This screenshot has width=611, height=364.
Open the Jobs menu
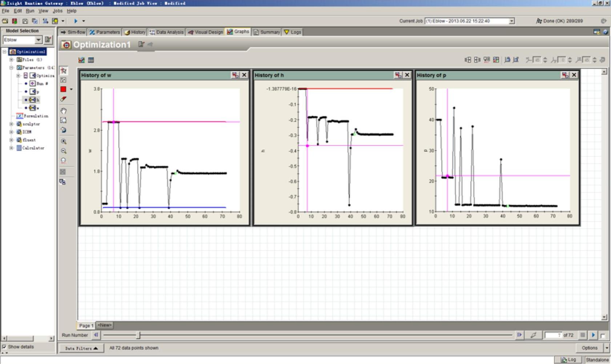tap(57, 11)
